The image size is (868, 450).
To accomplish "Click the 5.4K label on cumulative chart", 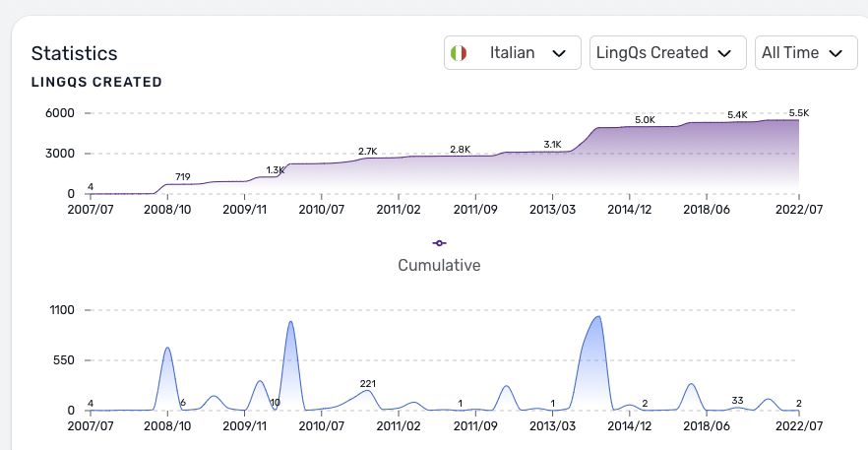I will (737, 115).
